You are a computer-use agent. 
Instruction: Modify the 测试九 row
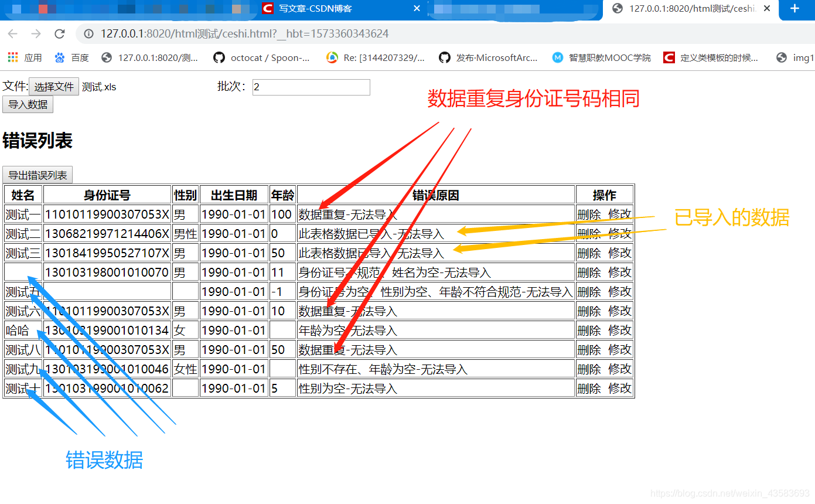pos(620,369)
